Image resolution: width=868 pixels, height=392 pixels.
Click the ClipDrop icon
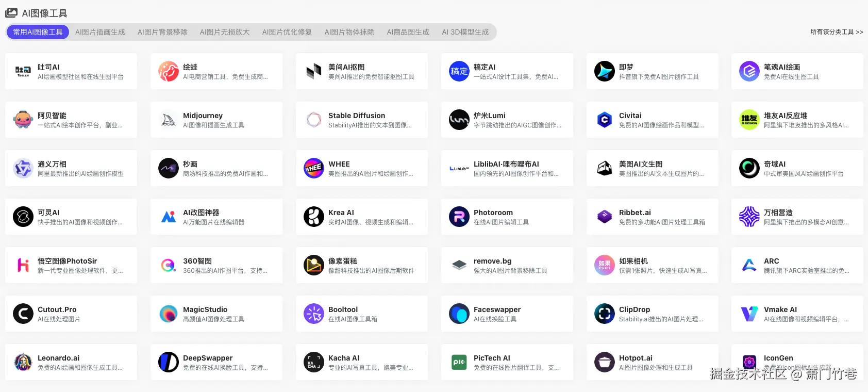click(605, 314)
